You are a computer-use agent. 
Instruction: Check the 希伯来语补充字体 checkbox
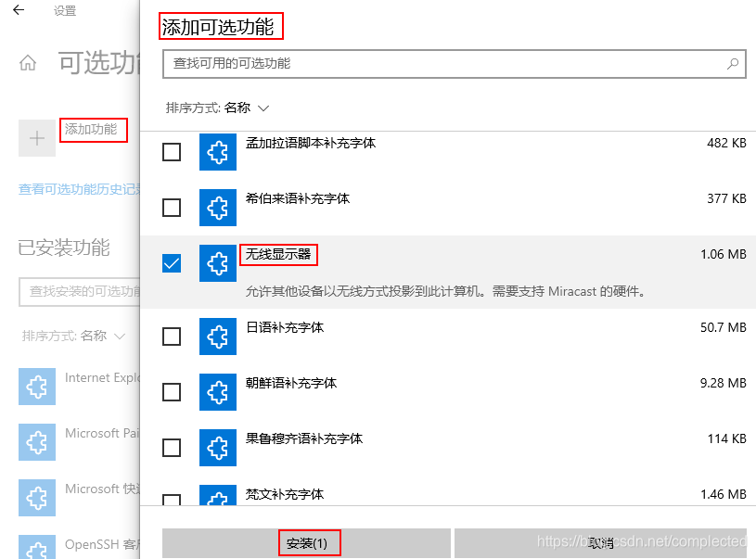[x=171, y=207]
